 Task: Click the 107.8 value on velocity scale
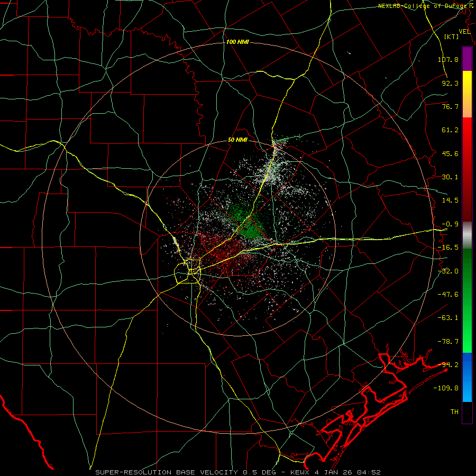click(448, 59)
